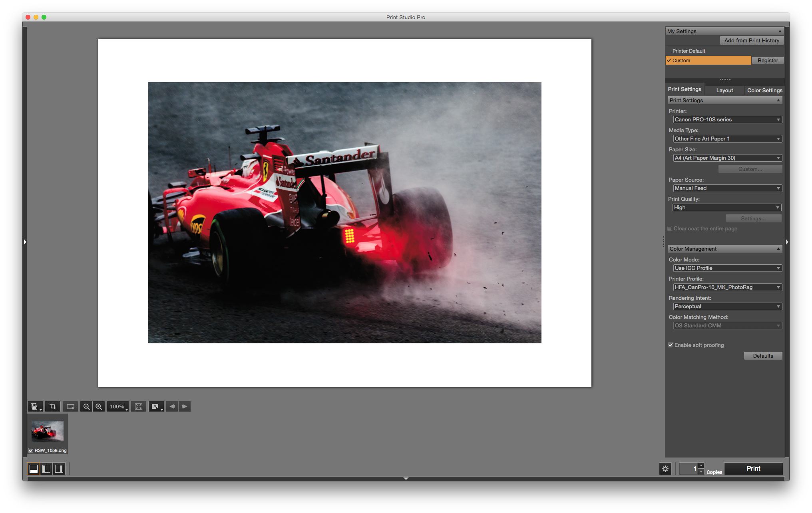Screen dimensions: 812x513
Task: Click the Print button
Action: [753, 468]
